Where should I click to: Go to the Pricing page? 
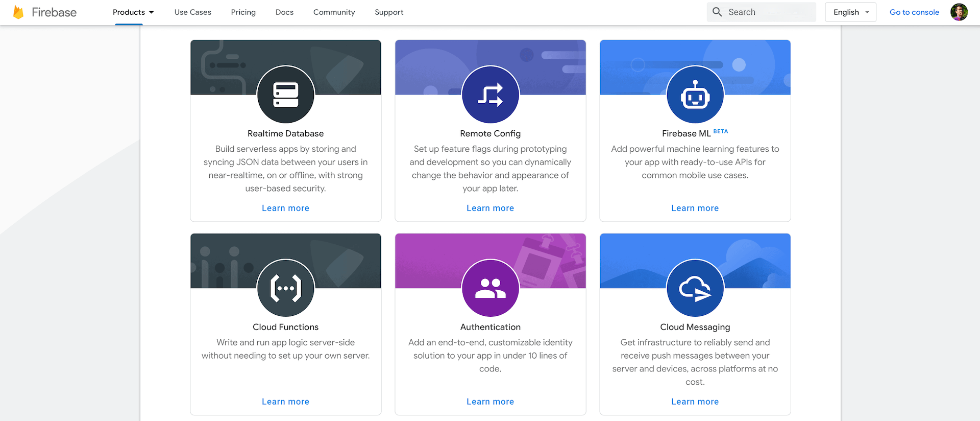(x=243, y=12)
